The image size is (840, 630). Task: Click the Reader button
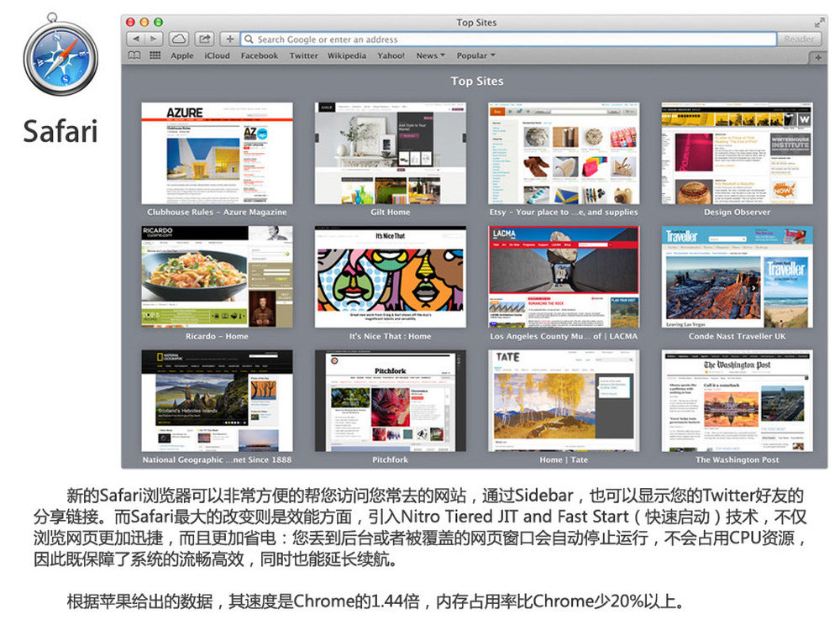click(x=799, y=39)
